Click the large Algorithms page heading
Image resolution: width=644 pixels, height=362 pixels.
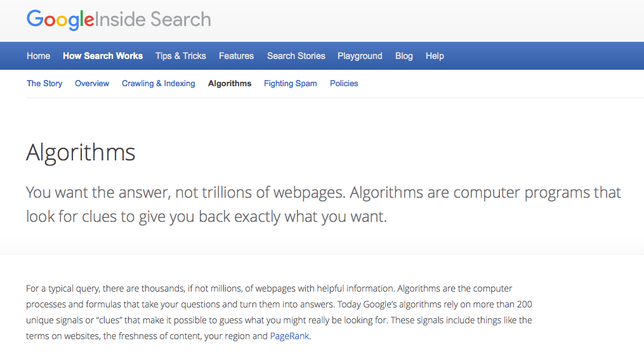tap(81, 153)
